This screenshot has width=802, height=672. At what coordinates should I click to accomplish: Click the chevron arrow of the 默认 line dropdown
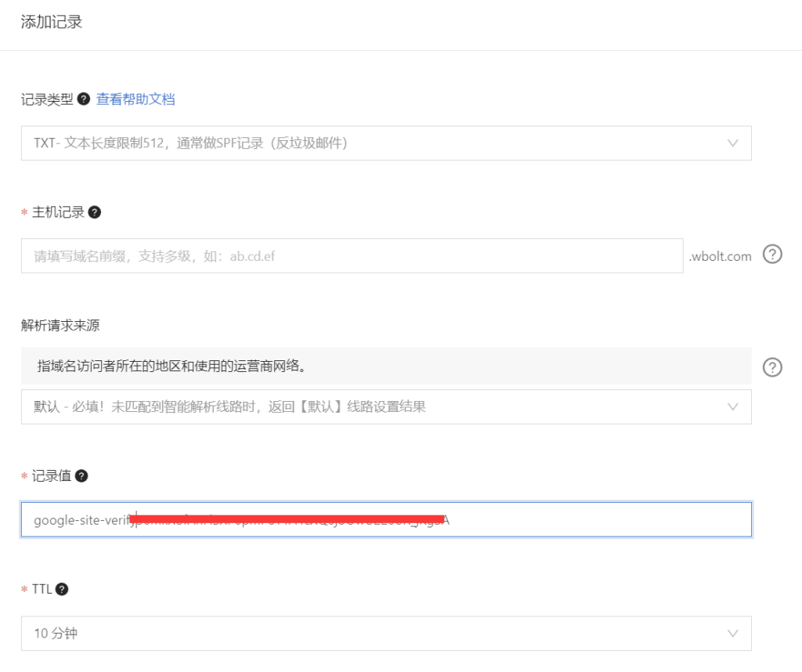pyautogui.click(x=733, y=406)
